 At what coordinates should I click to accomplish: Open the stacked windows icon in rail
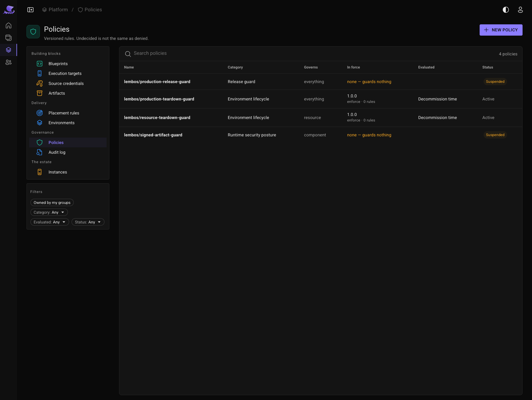point(9,38)
